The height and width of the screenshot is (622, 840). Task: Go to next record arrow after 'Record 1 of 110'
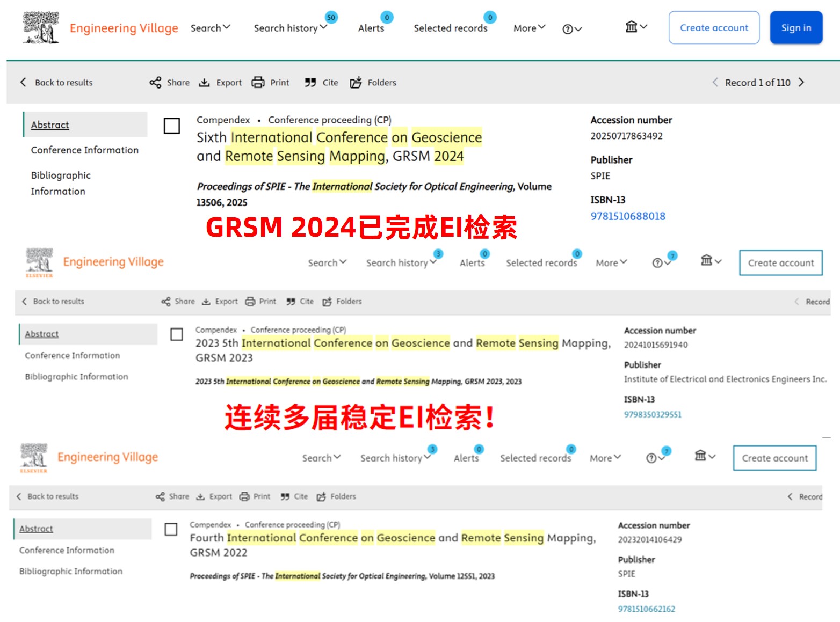[x=801, y=83]
